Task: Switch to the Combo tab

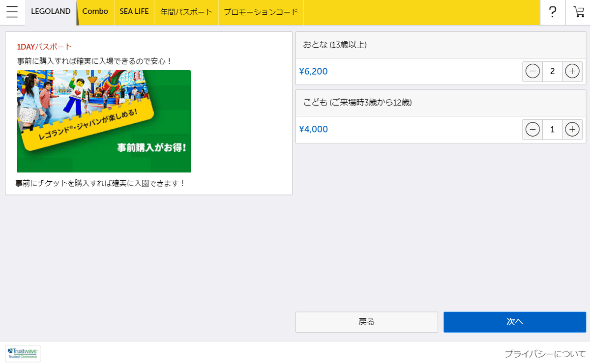Action: 95,12
